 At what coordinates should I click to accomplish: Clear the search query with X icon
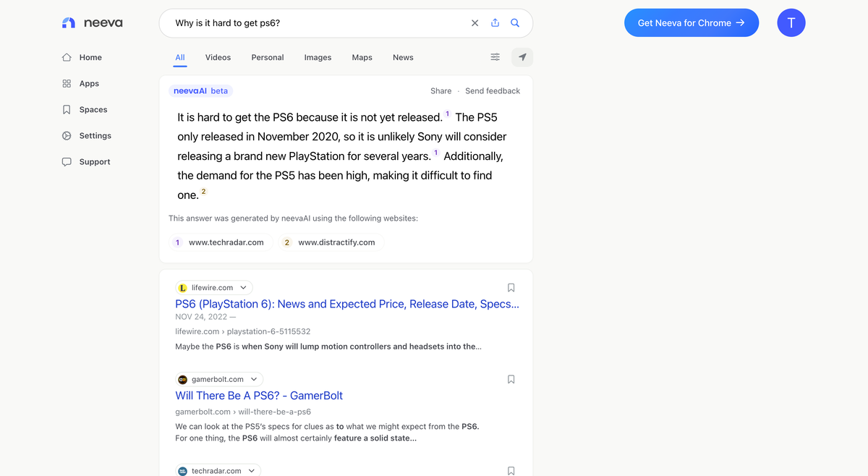[475, 23]
